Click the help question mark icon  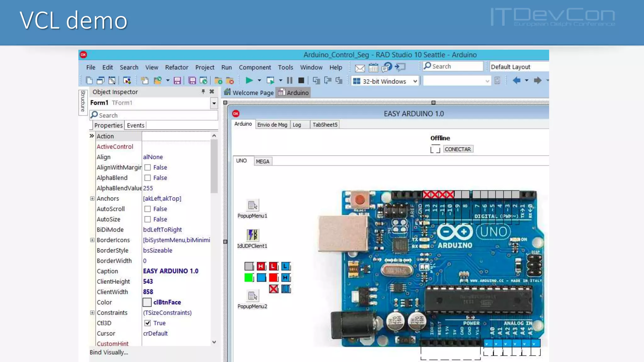click(387, 67)
